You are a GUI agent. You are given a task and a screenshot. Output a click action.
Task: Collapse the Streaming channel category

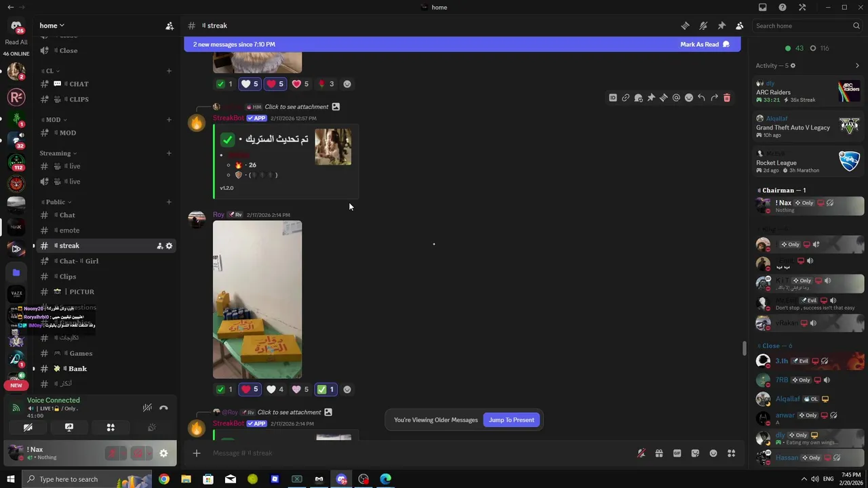(58, 153)
